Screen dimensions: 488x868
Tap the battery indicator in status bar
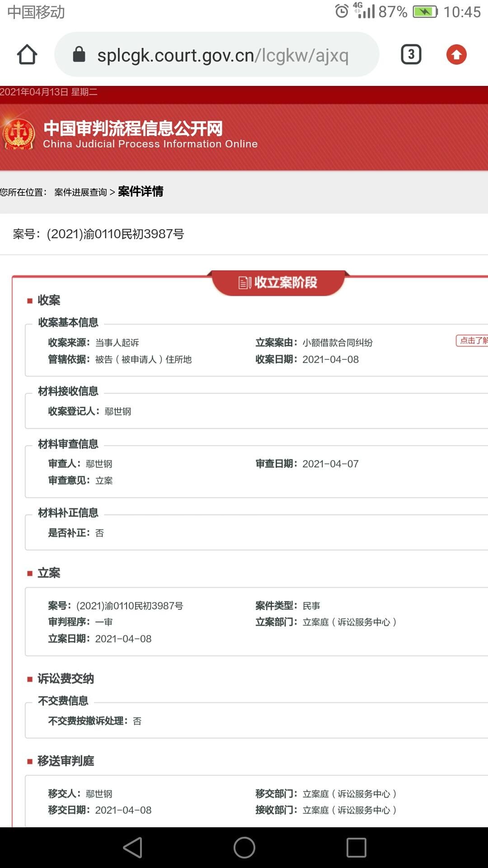pyautogui.click(x=425, y=11)
